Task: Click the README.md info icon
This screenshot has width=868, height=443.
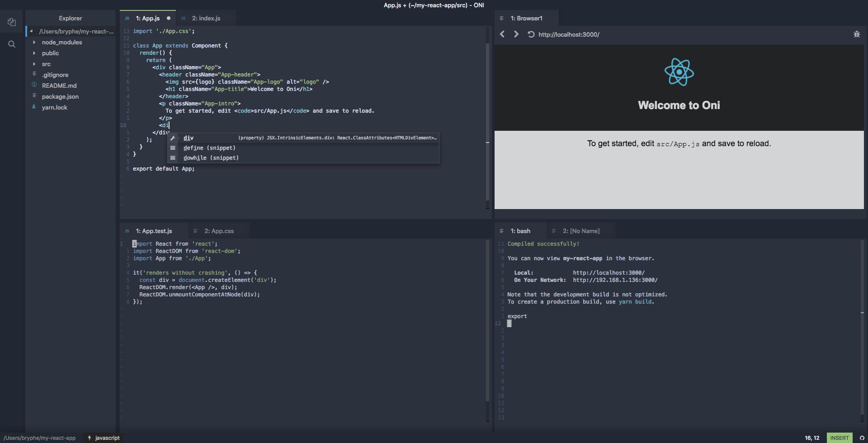Action: click(34, 85)
